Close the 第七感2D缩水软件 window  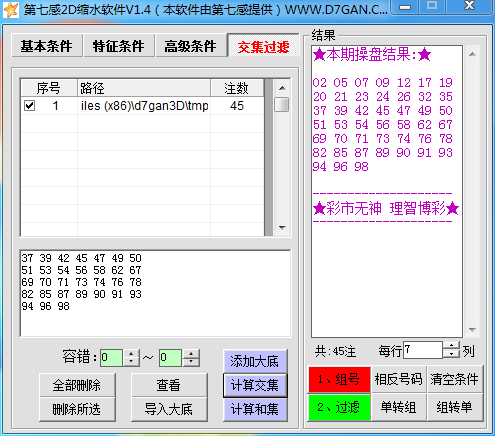point(470,6)
